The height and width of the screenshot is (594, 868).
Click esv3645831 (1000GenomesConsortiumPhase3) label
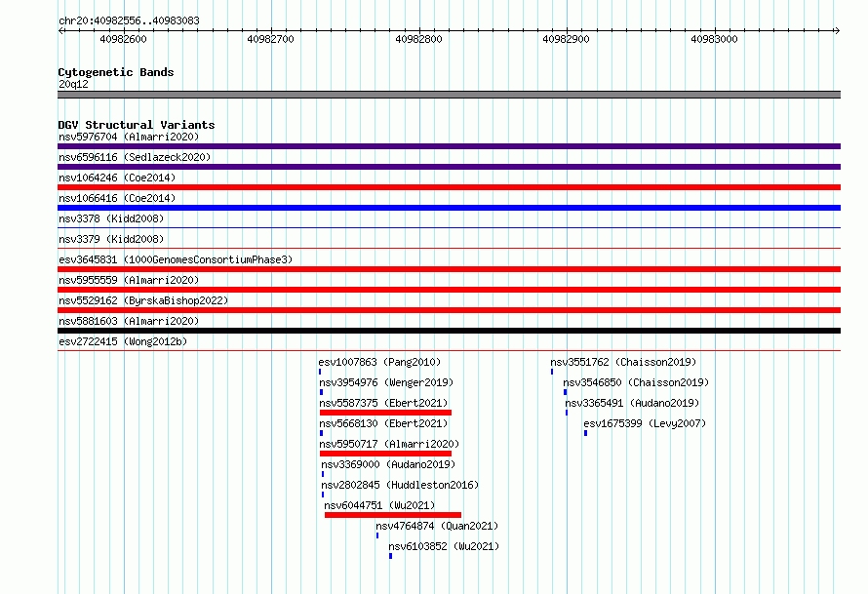click(176, 259)
